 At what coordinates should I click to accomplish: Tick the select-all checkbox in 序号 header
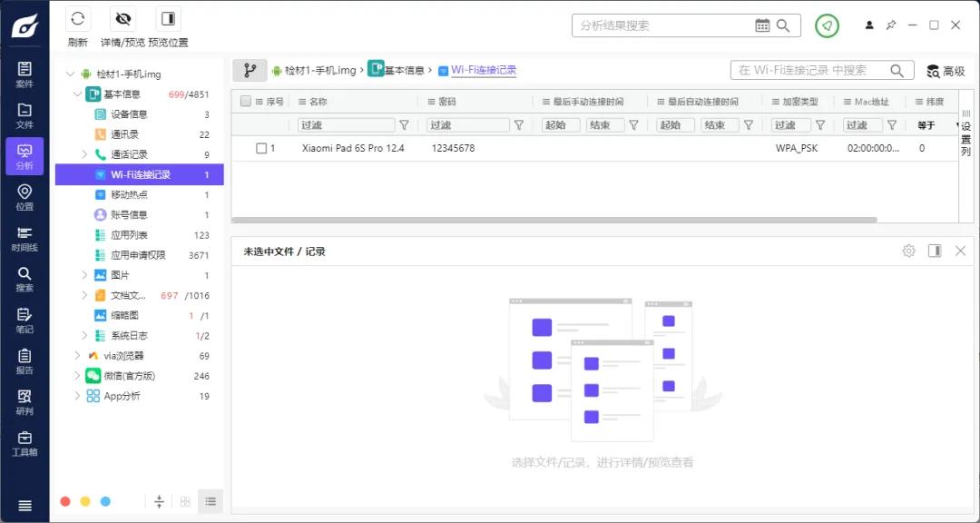[246, 102]
